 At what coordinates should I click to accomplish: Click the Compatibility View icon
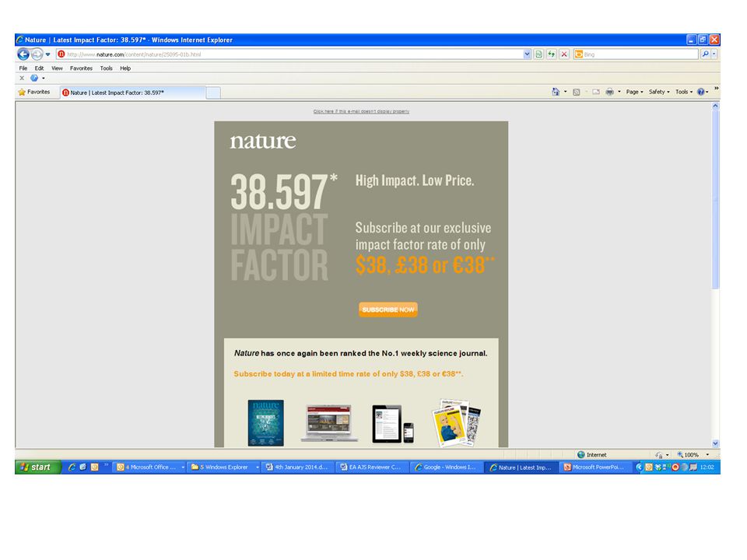538,54
